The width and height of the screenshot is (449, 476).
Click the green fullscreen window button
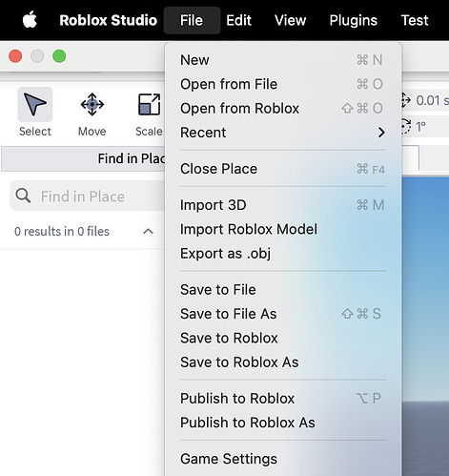coord(59,56)
